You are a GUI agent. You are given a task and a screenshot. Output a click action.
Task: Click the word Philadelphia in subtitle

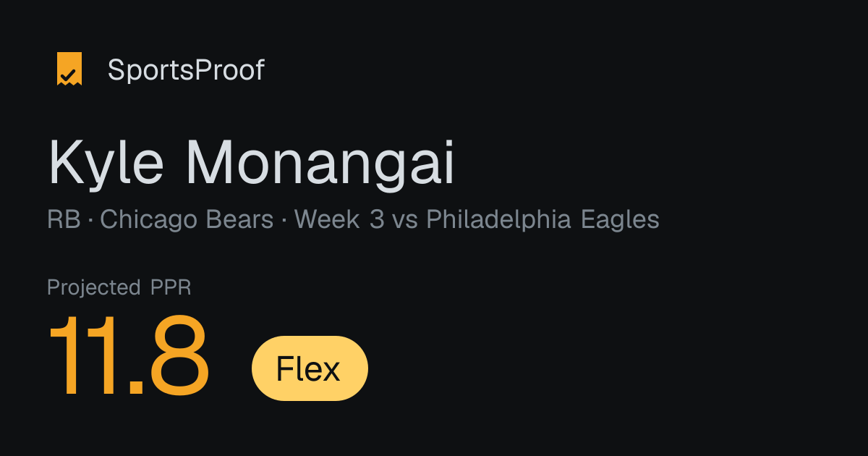click(499, 219)
